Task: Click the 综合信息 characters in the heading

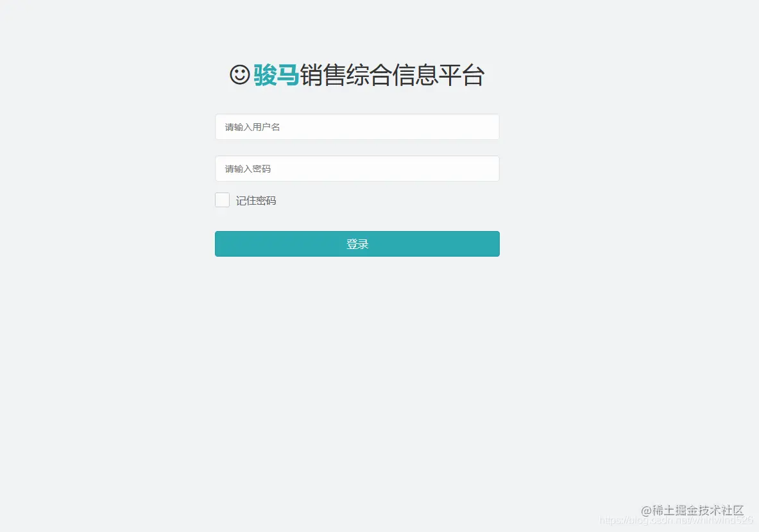Action: pyautogui.click(x=392, y=75)
